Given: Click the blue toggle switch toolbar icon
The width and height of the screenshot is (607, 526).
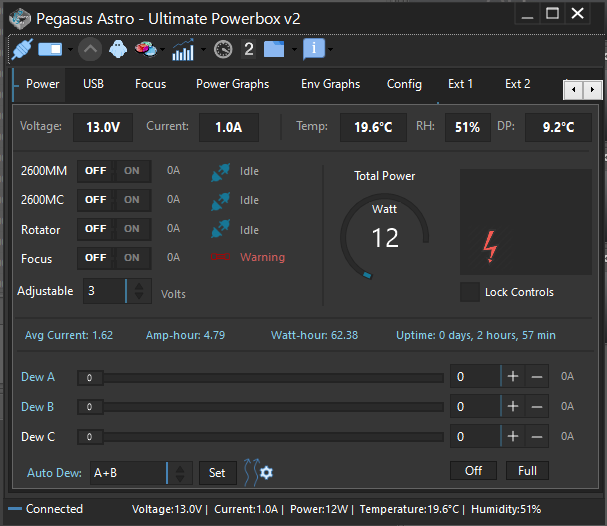Looking at the screenshot, I should click(50, 49).
